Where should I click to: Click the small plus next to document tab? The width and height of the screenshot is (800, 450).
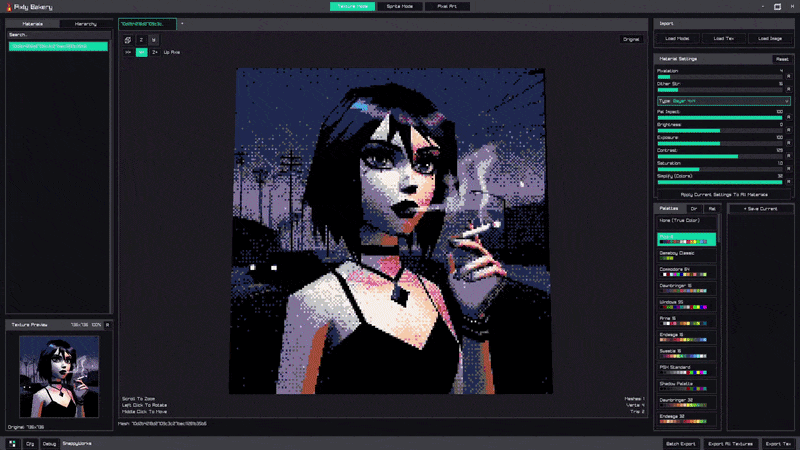tap(182, 23)
